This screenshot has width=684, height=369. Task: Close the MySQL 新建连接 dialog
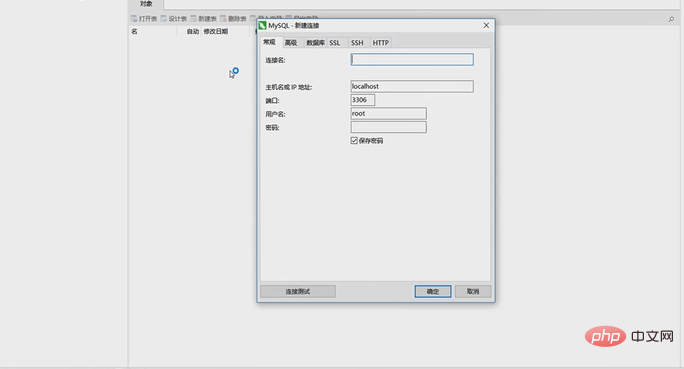(x=486, y=26)
